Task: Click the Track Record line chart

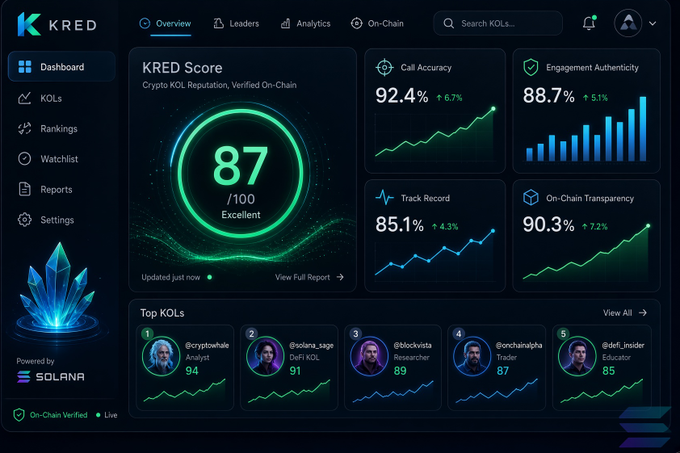Action: pyautogui.click(x=435, y=254)
